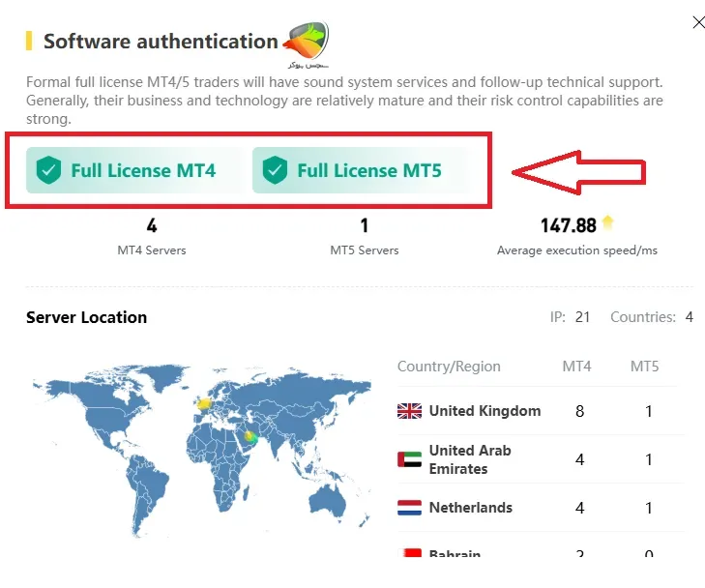Click the 'Server Location' heading

pos(86,317)
